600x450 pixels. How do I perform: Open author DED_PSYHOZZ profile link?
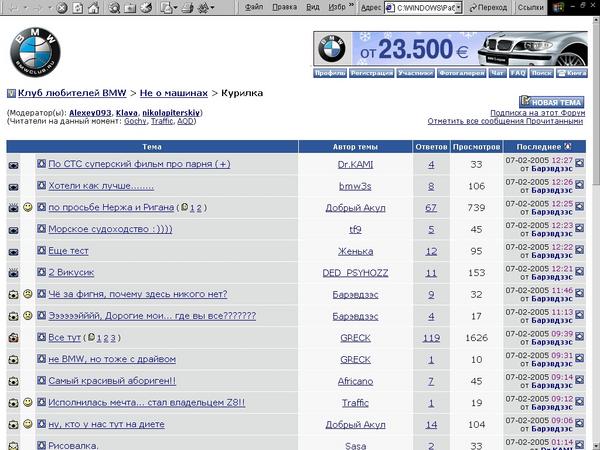point(355,273)
